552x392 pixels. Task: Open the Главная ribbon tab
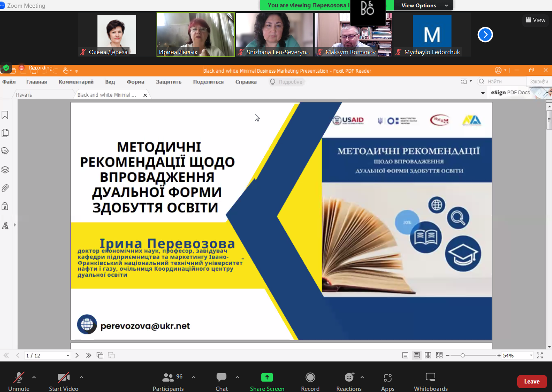click(x=37, y=82)
